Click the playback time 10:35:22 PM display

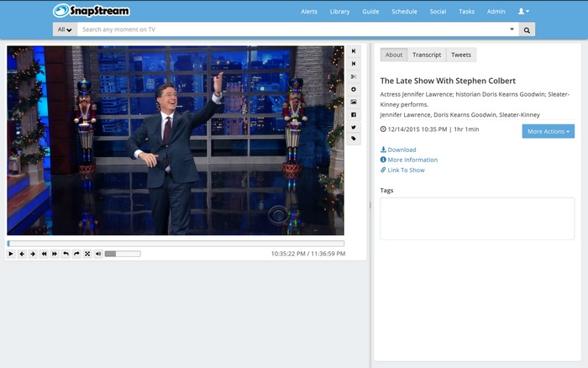point(288,254)
